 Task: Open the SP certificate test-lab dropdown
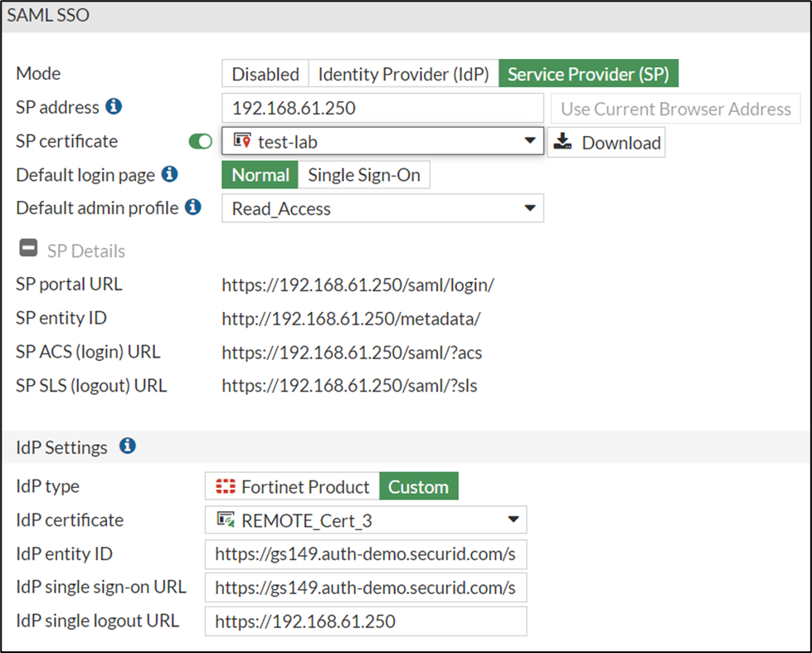[x=382, y=142]
